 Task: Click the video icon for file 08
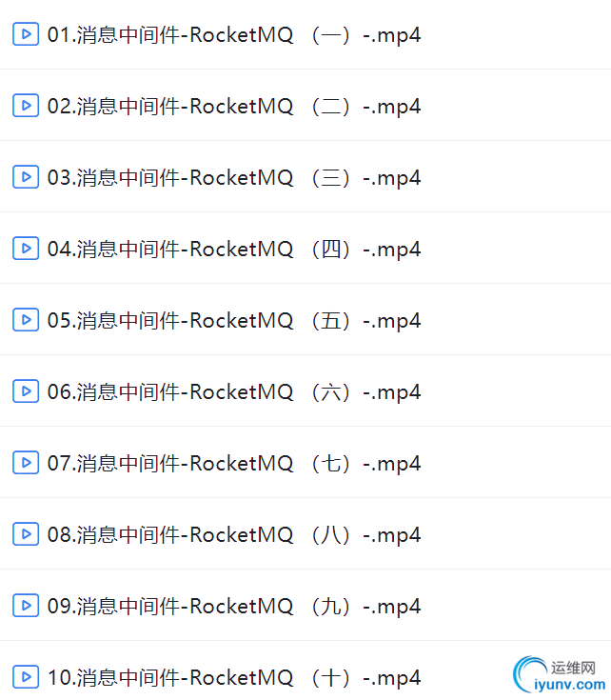tap(26, 534)
